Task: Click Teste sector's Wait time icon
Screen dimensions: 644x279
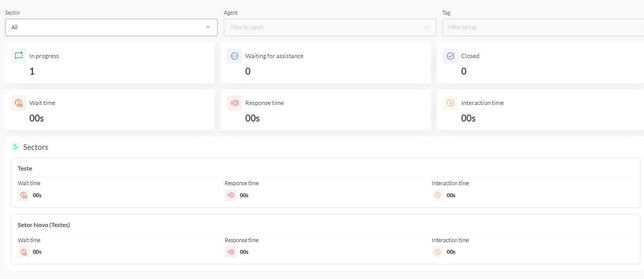Action: click(x=24, y=195)
